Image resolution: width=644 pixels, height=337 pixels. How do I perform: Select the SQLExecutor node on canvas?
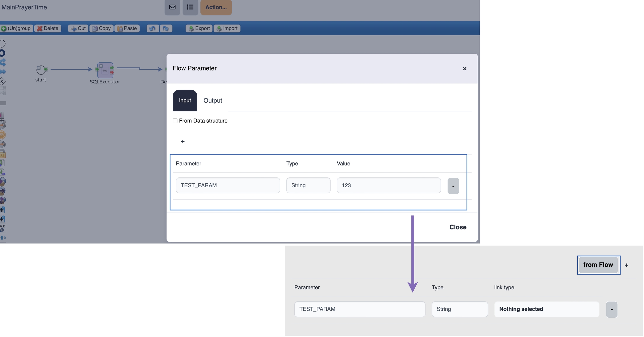(105, 70)
